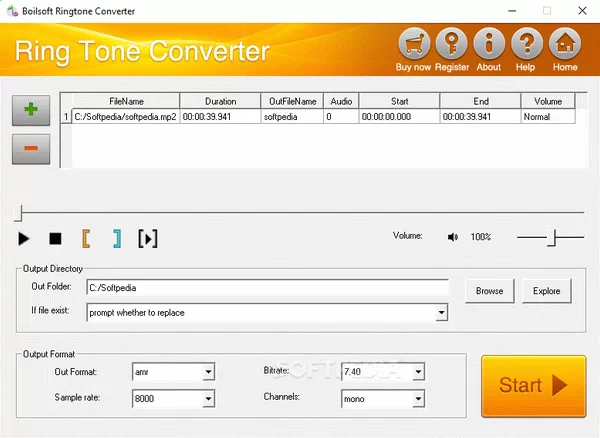Viewport: 600px width, 438px height.
Task: Click the Explore button
Action: coord(546,291)
